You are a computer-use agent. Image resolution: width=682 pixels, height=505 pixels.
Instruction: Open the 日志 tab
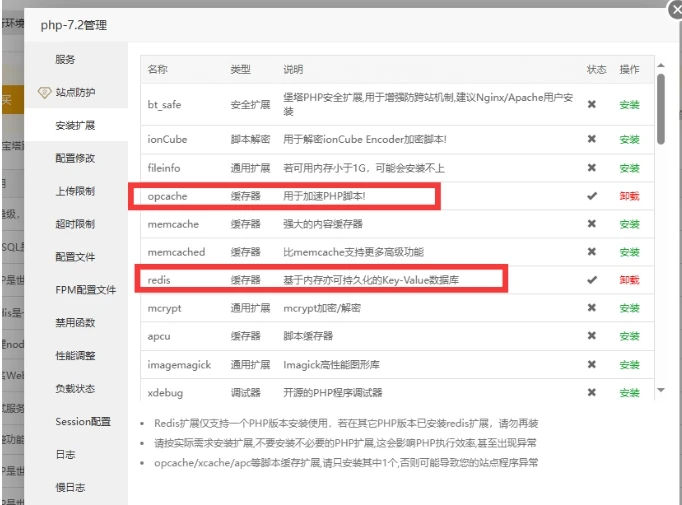[x=65, y=454]
